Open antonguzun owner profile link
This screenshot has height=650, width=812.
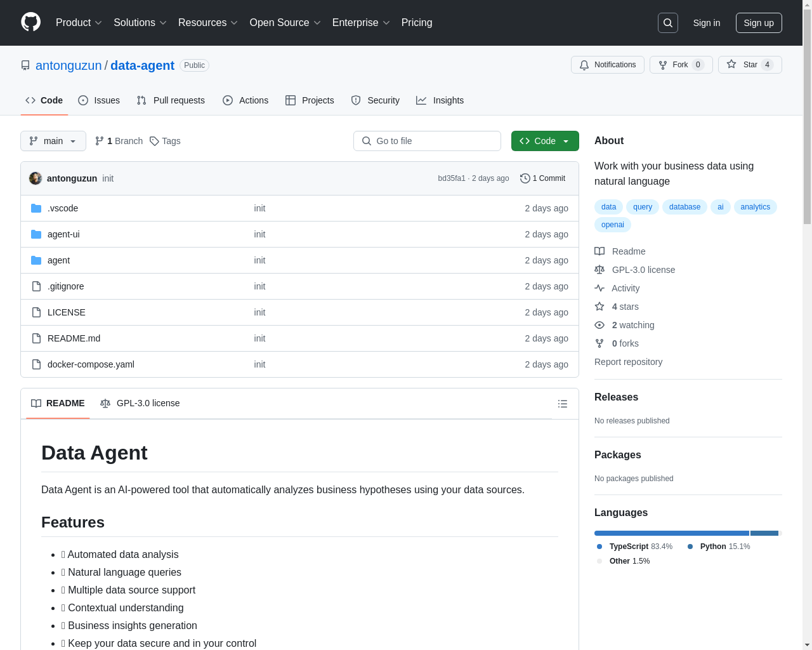click(69, 65)
